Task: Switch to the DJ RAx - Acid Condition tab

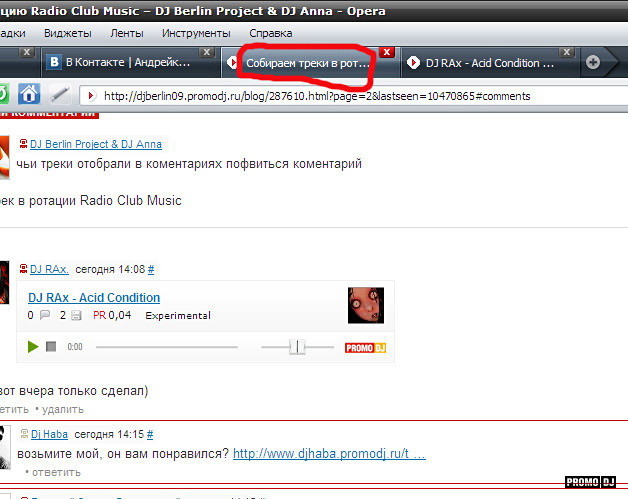Action: [x=490, y=63]
